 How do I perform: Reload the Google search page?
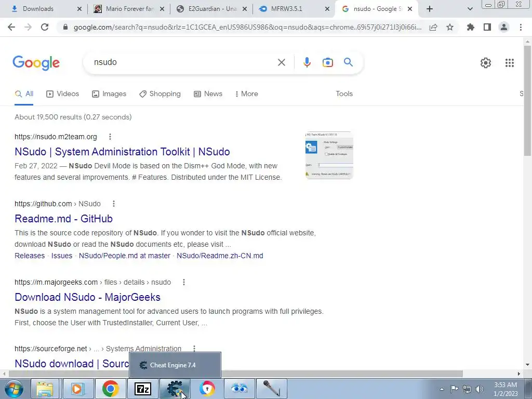[x=45, y=27]
